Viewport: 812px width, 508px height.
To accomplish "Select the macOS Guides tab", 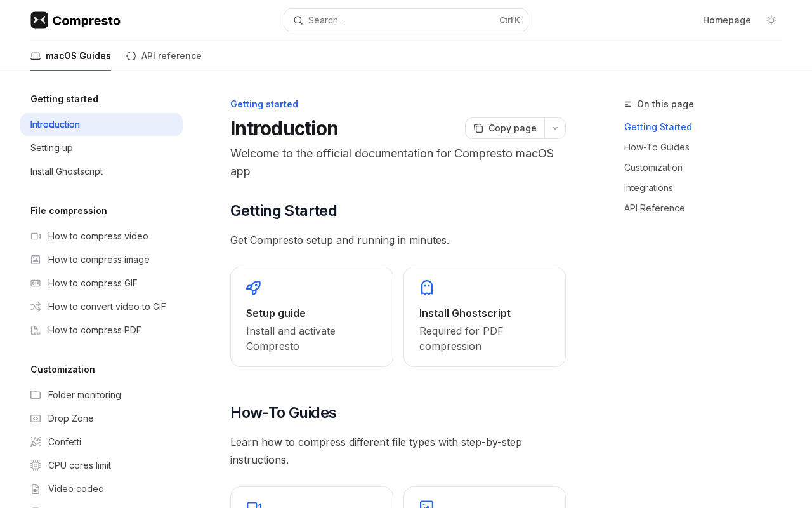I will [x=70, y=56].
